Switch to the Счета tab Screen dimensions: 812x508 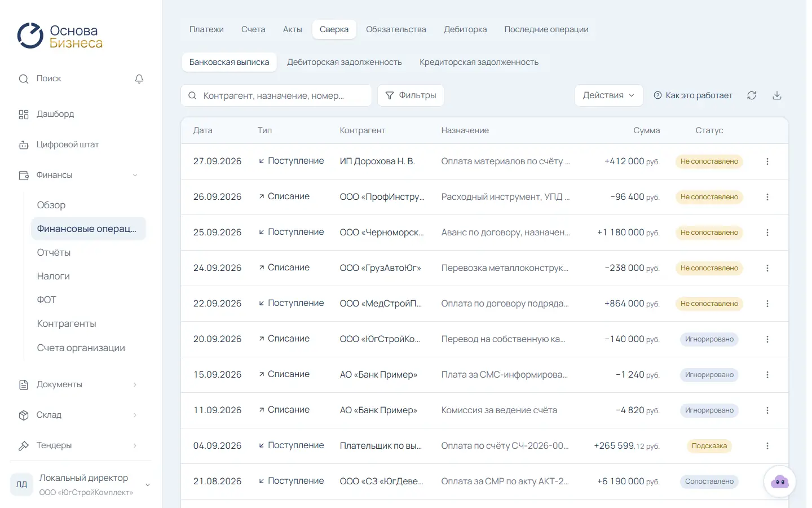tap(253, 29)
